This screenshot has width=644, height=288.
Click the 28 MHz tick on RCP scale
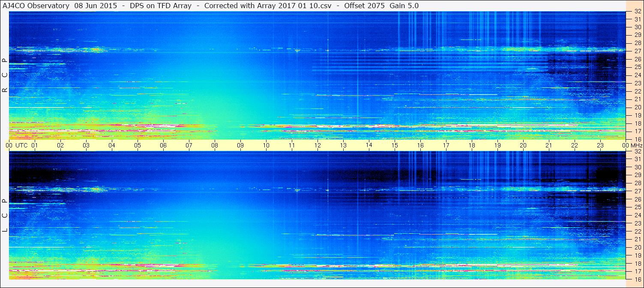(x=637, y=43)
